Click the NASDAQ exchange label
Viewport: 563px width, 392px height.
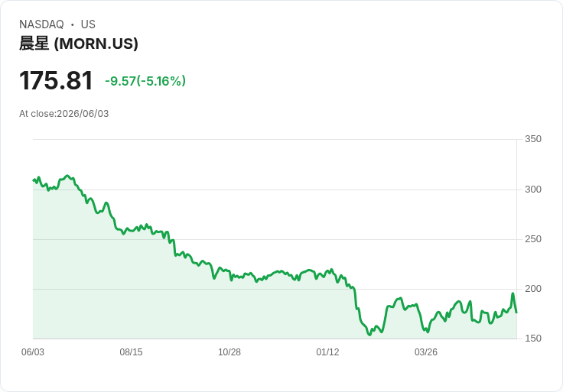(x=41, y=24)
